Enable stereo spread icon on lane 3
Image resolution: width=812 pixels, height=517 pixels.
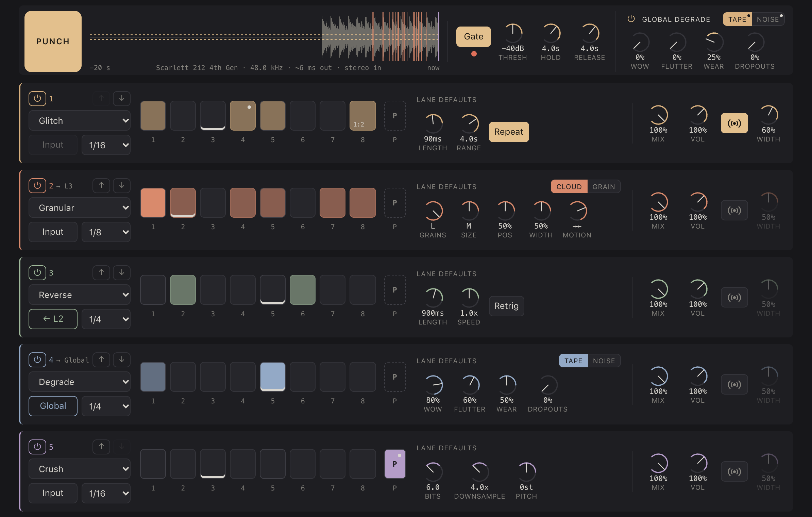pyautogui.click(x=734, y=297)
